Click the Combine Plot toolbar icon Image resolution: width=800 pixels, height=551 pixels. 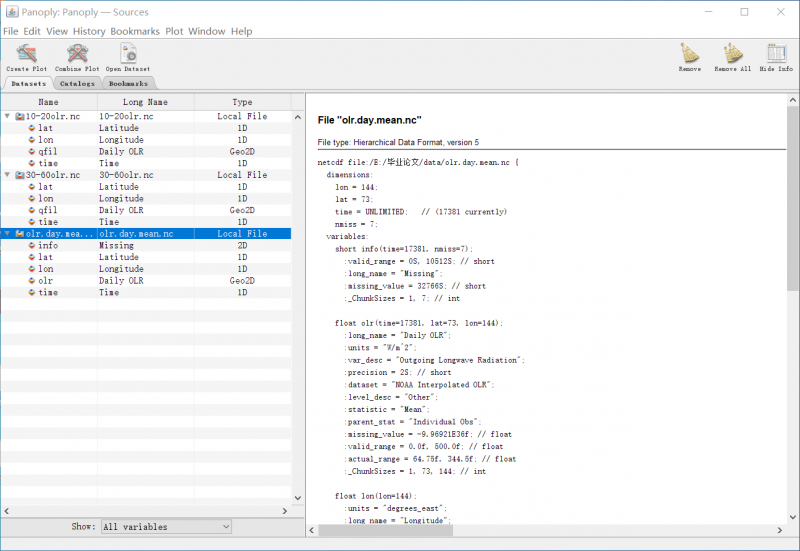77,56
